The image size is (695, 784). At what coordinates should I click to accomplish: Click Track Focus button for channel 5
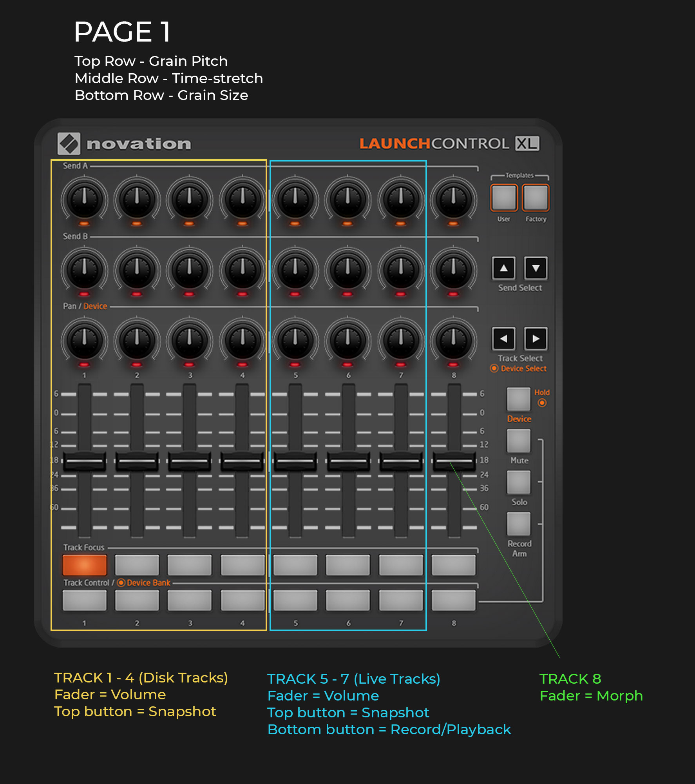click(x=295, y=565)
